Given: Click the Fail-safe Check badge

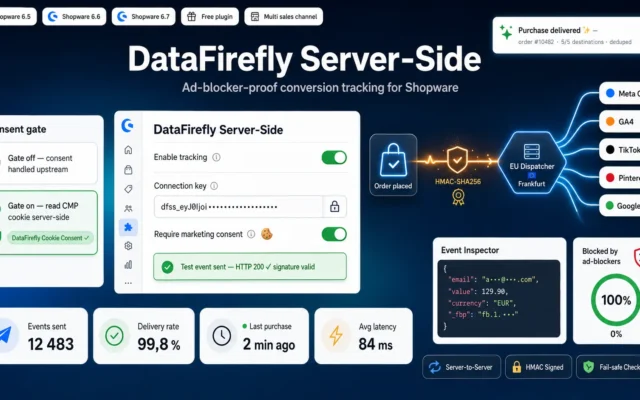Looking at the screenshot, I should 608,367.
